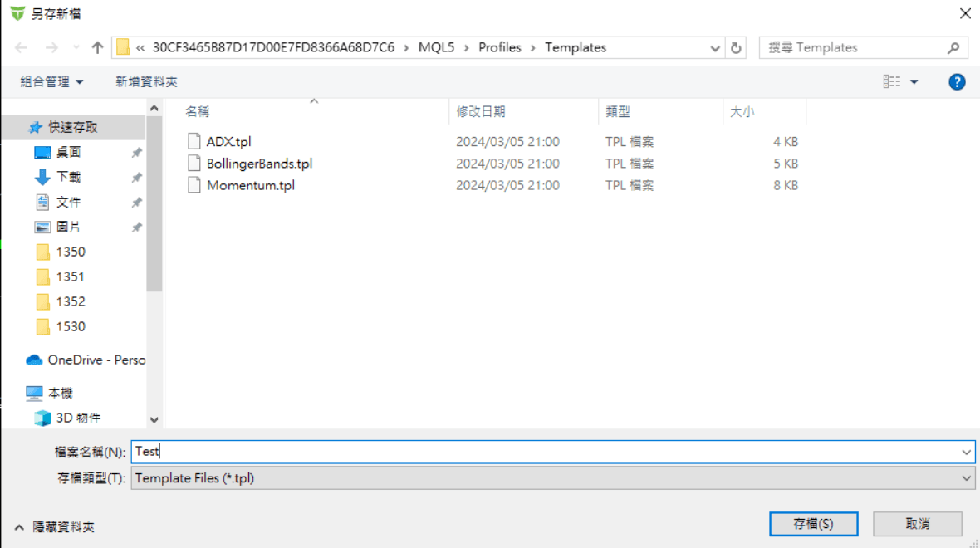Click the ADX.tpl file icon

click(x=194, y=142)
